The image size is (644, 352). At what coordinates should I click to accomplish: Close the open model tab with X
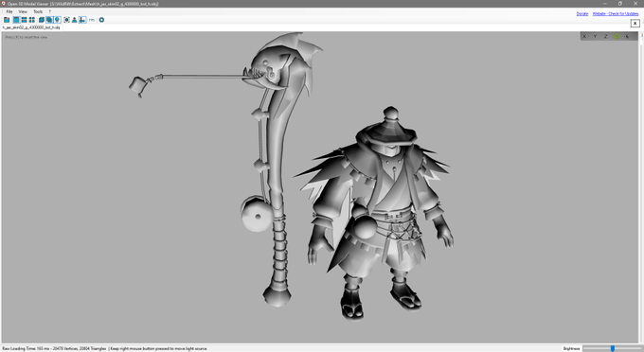coord(635,24)
